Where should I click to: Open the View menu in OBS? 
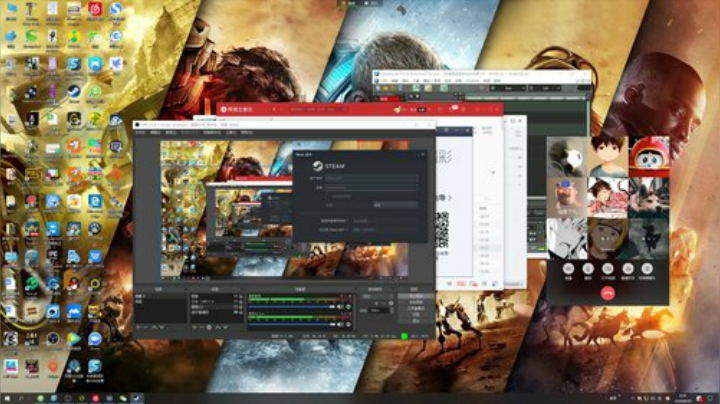pyautogui.click(x=170, y=132)
